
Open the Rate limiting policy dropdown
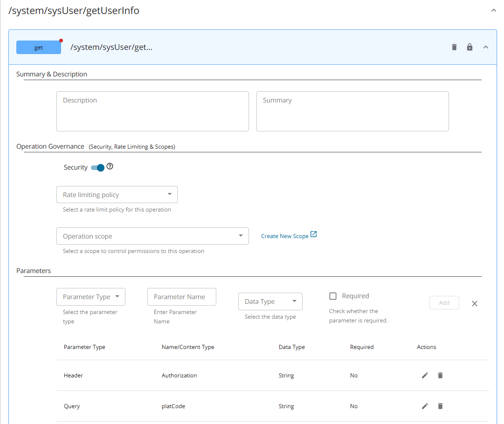coord(117,194)
